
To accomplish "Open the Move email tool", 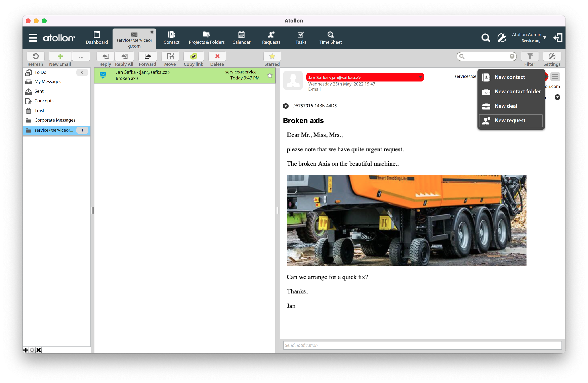I will 170,58.
